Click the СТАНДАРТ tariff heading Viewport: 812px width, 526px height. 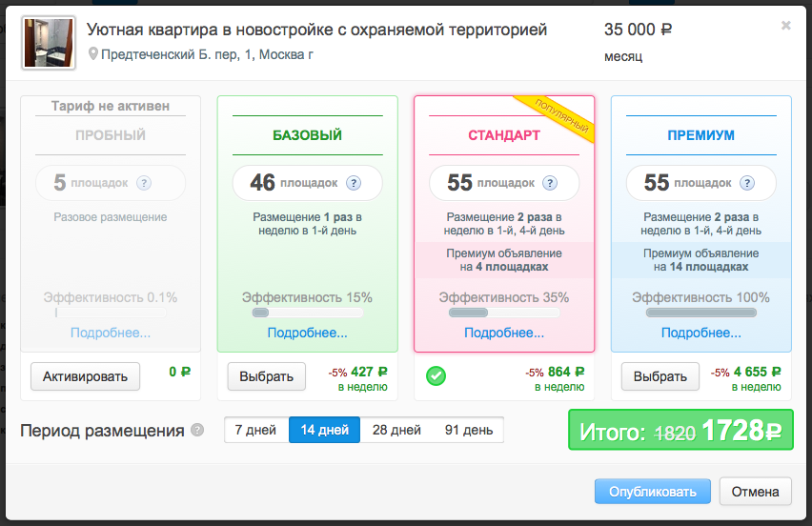(x=504, y=135)
